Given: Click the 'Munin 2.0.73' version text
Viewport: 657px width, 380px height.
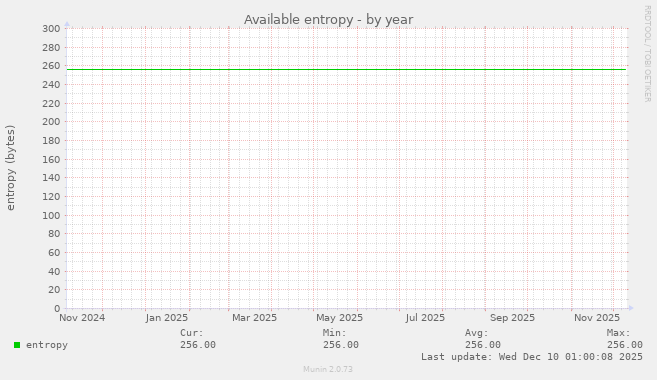Looking at the screenshot, I should click(328, 369).
